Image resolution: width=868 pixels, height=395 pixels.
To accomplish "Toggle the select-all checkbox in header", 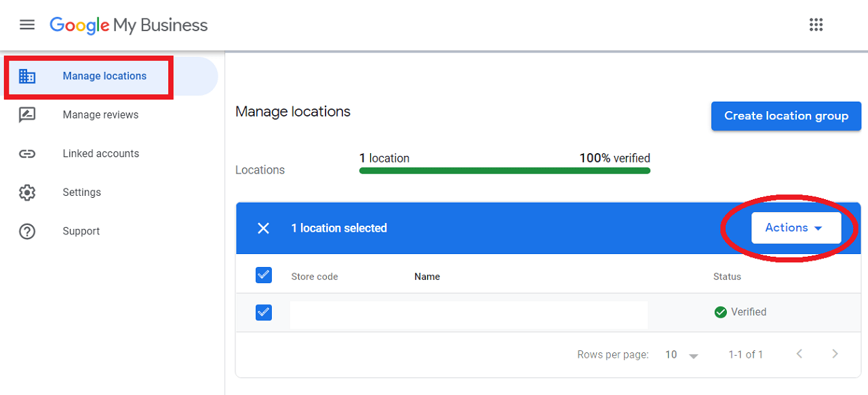I will point(264,275).
